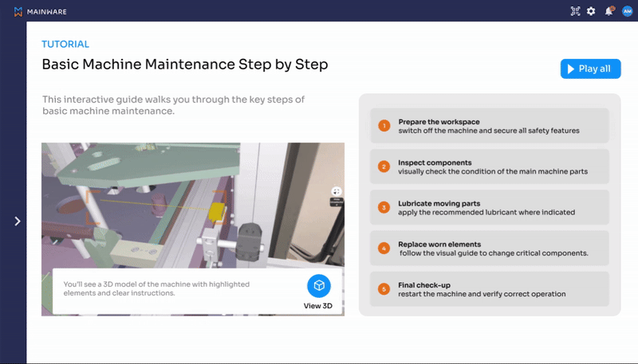Click the Mainware logo icon
Screen dimensions: 638x364
point(18,12)
